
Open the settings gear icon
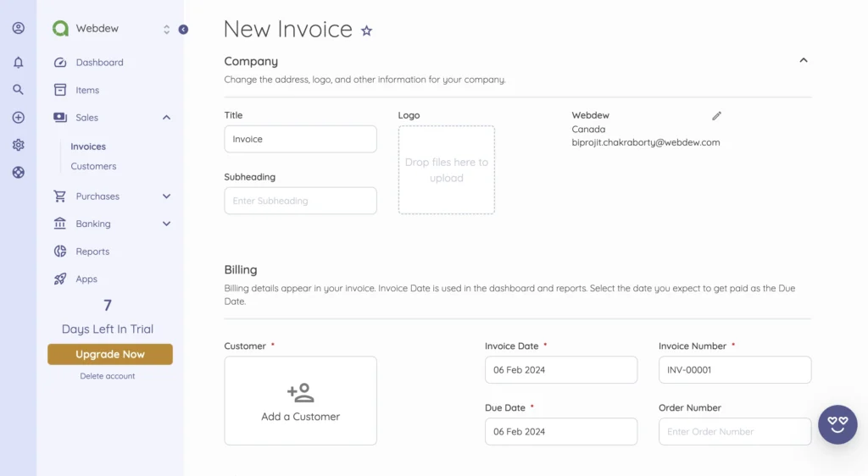click(18, 145)
